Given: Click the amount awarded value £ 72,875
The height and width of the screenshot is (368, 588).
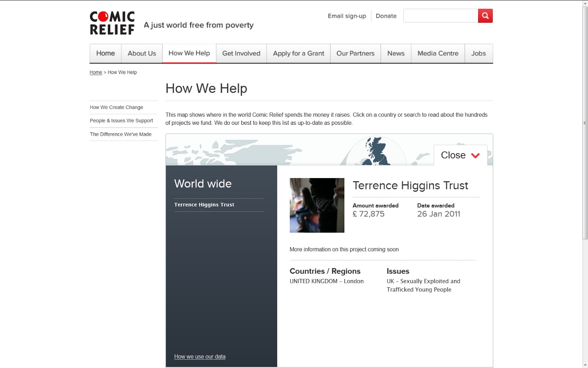Looking at the screenshot, I should point(369,214).
